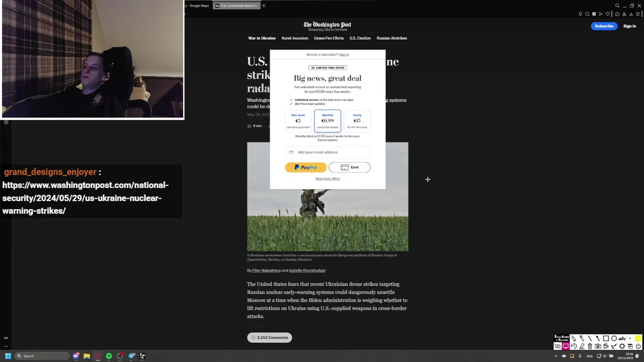Image resolution: width=644 pixels, height=362 pixels.
Task: Open Spotify from the taskbar
Action: point(109,356)
